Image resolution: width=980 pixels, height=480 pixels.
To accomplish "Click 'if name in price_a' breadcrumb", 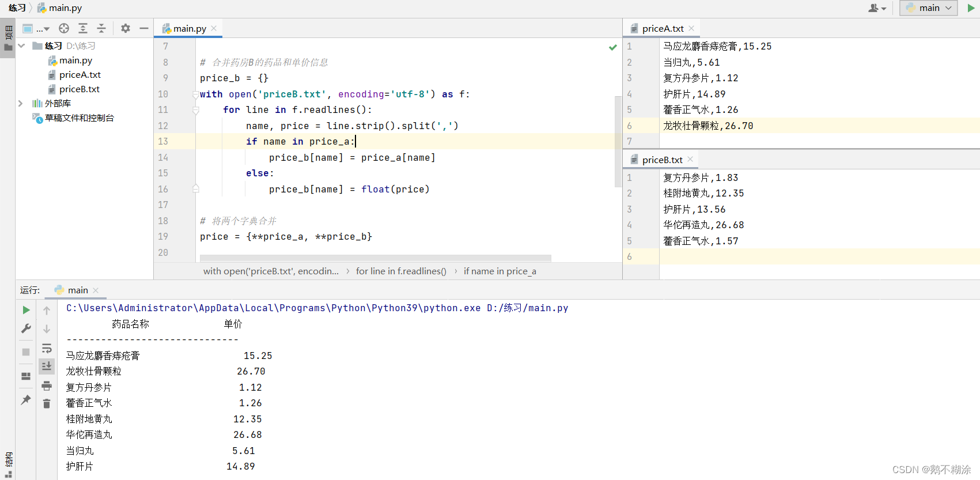I will 500,271.
